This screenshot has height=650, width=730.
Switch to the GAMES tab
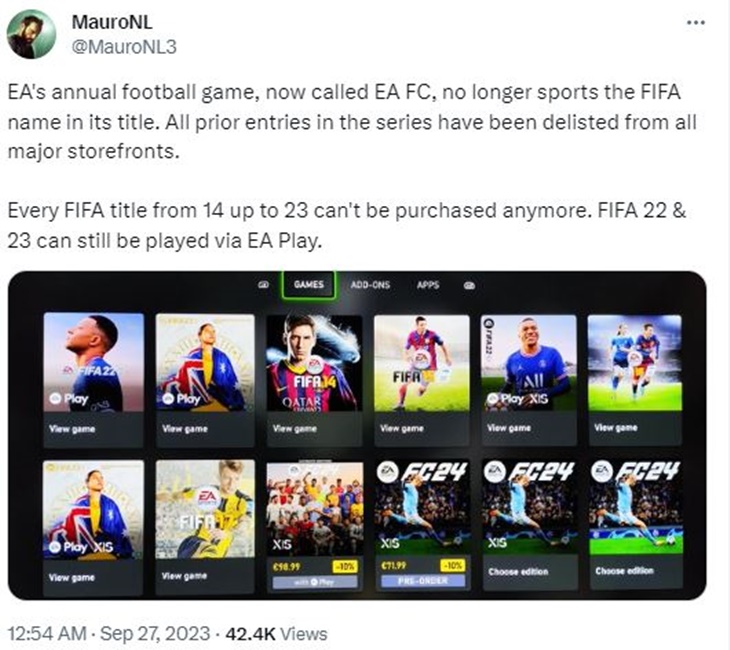click(x=309, y=284)
